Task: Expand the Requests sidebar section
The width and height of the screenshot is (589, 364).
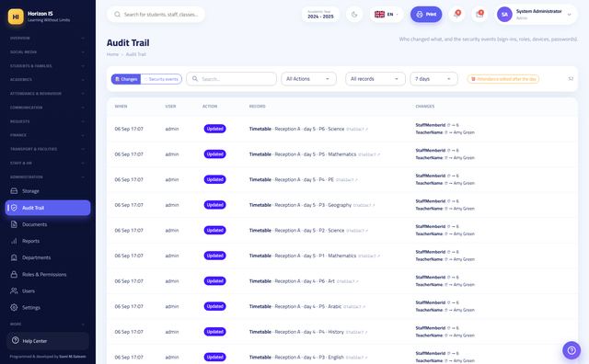Action: (47, 121)
